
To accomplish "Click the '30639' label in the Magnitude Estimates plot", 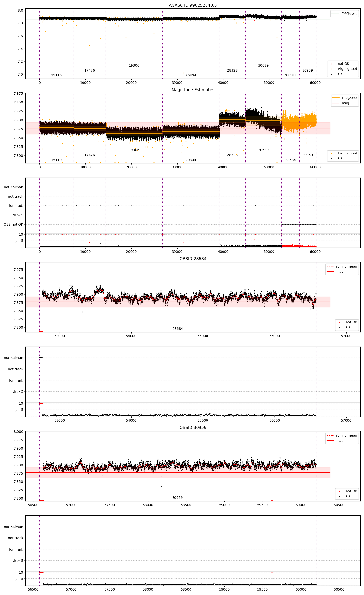I will click(263, 150).
